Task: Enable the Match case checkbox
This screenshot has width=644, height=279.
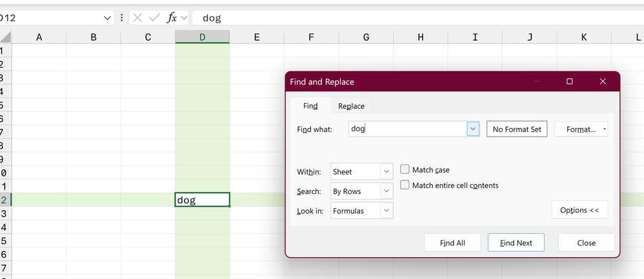Action: click(405, 169)
